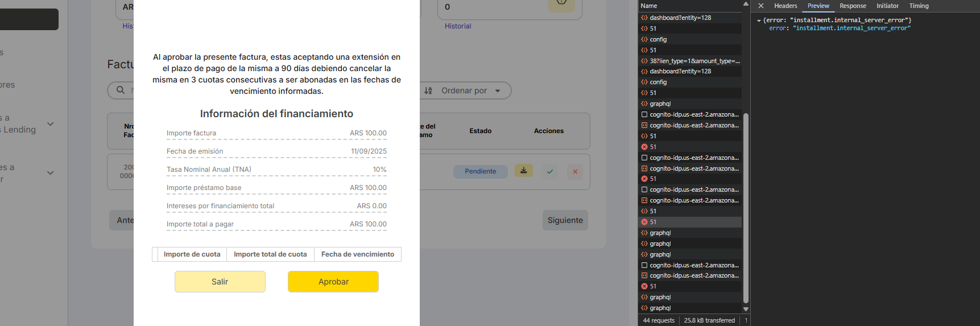Click the yellow download invoice icon

coord(523,171)
